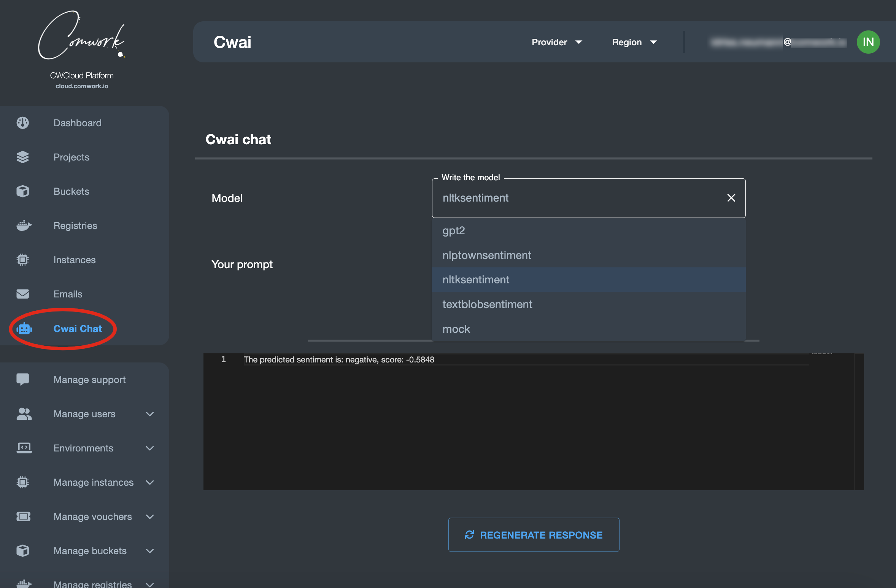Screen dimensions: 896x588
Task: Open the green IN user avatar
Action: (x=868, y=42)
